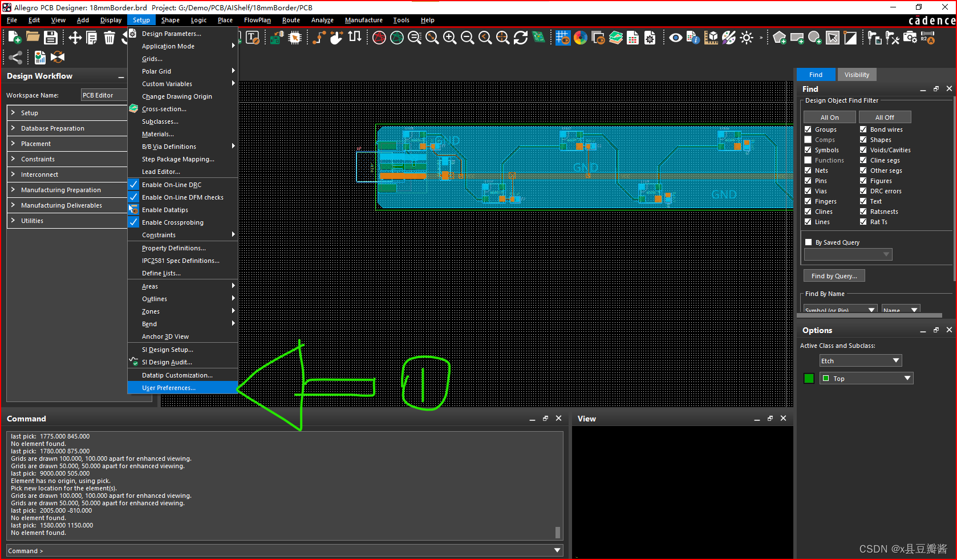The image size is (957, 560).
Task: Click the Zoom Out magnifier icon
Action: [x=467, y=38]
